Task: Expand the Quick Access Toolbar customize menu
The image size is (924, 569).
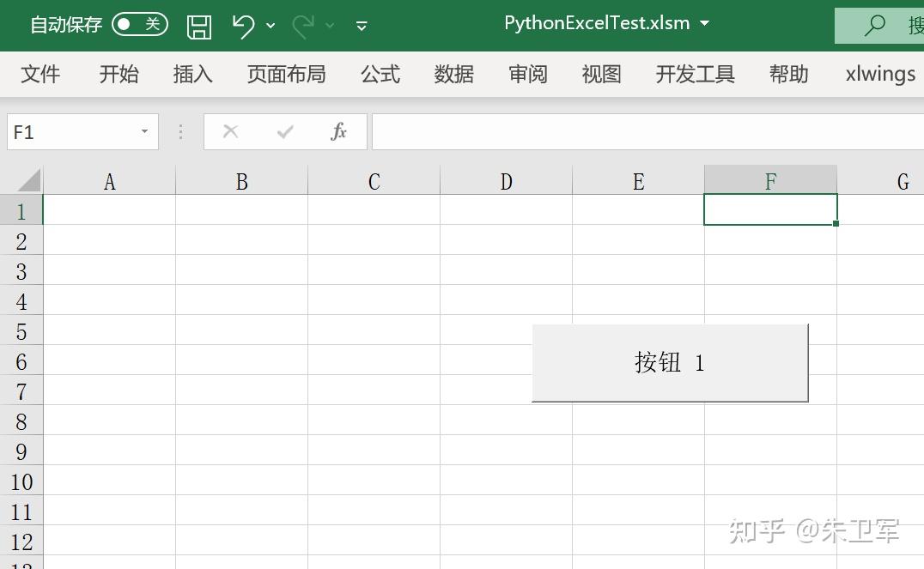Action: (362, 27)
